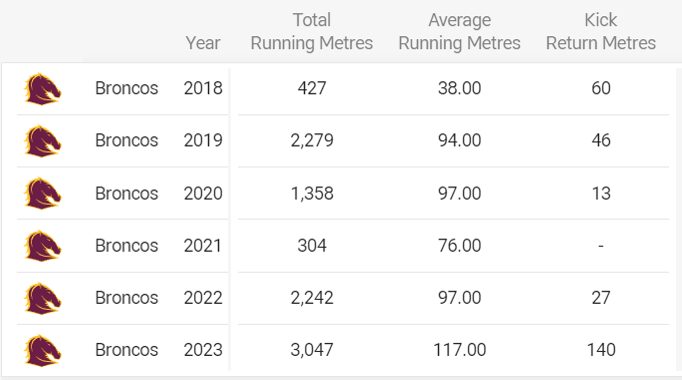This screenshot has height=380, width=682.
Task: Click the dash in 2021 kick return metres
Action: pyautogui.click(x=601, y=246)
